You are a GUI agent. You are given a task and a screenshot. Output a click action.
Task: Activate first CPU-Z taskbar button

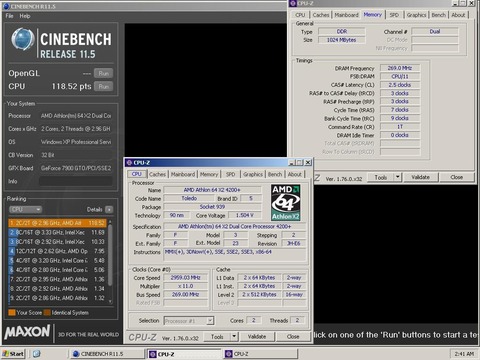point(184,354)
